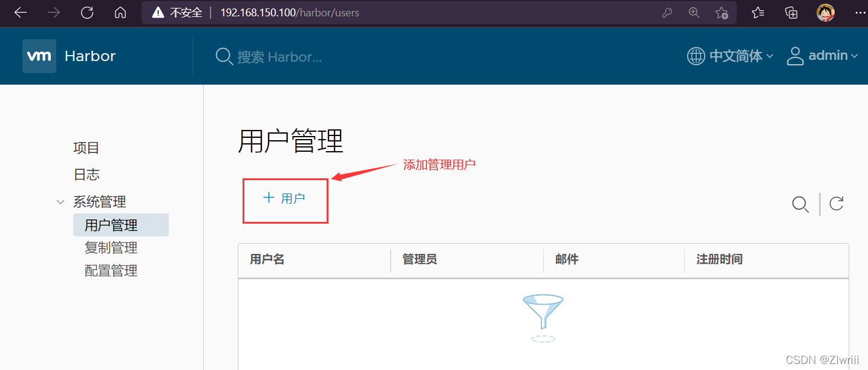This screenshot has height=370, width=868.
Task: Click the 管理员 column header
Action: [x=419, y=259]
